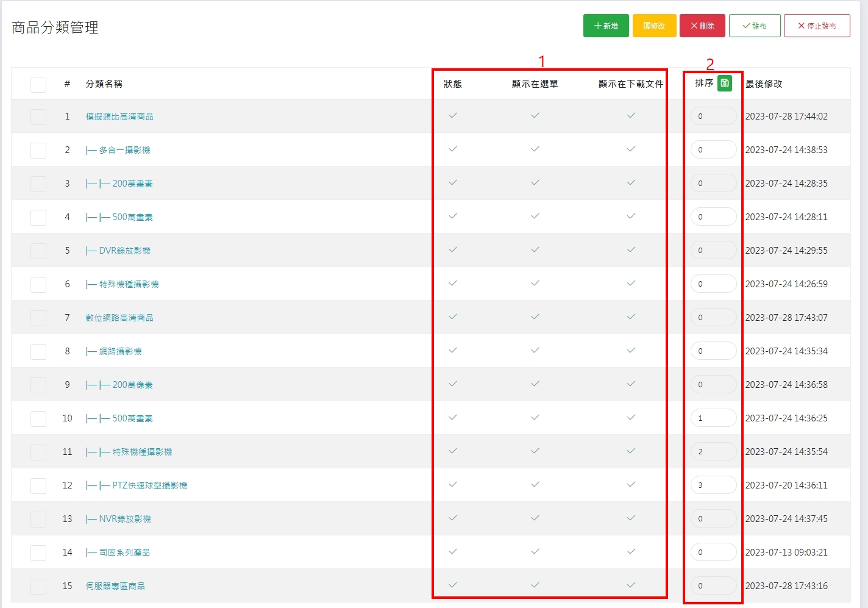The width and height of the screenshot is (868, 608).
Task: Click the 伺服器專區商品 link
Action: 115,586
